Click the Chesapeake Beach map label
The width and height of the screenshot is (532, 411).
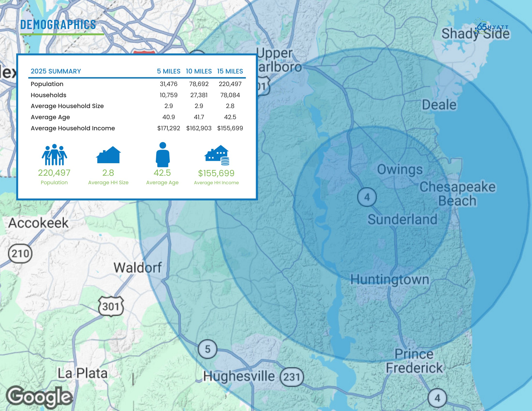(458, 194)
